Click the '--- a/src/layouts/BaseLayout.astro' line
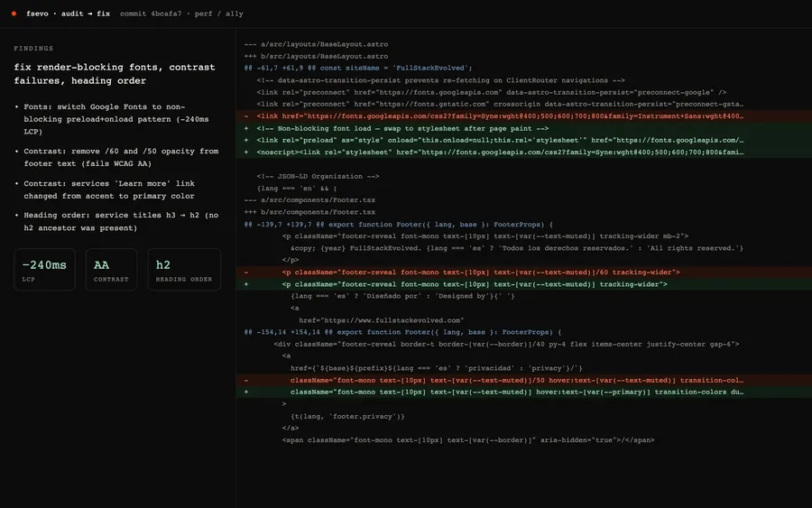The width and height of the screenshot is (812, 508). pyautogui.click(x=316, y=44)
